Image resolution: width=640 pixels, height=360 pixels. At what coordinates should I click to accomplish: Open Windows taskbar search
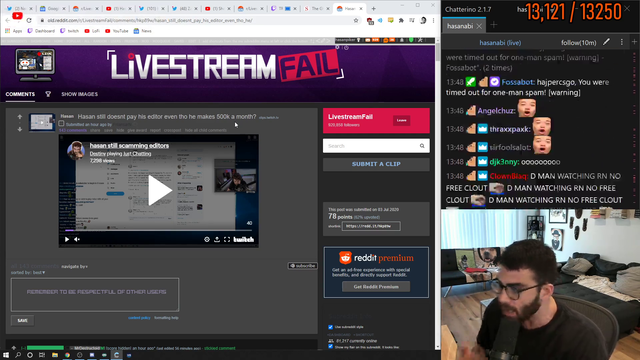point(18,355)
